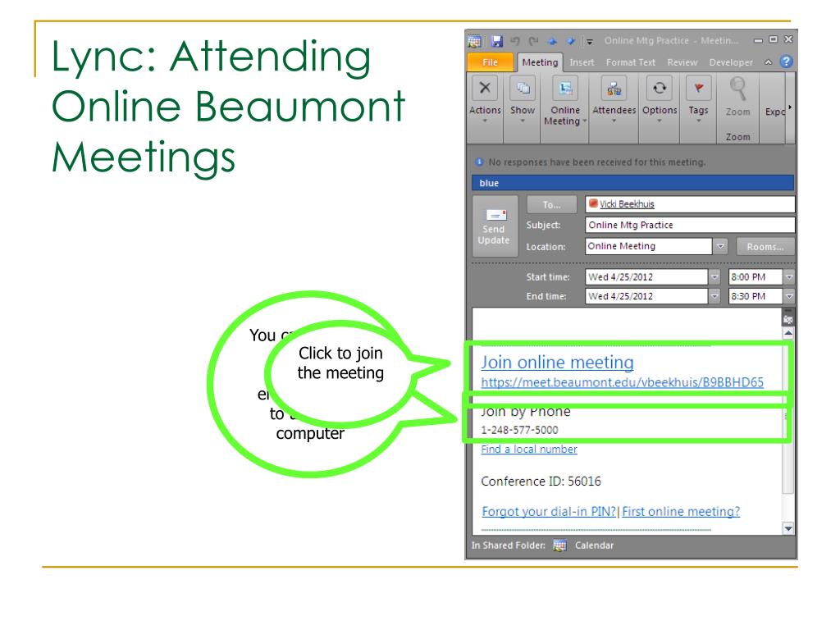The image size is (840, 630).
Task: Open the Review ribbon tab
Action: click(x=682, y=62)
